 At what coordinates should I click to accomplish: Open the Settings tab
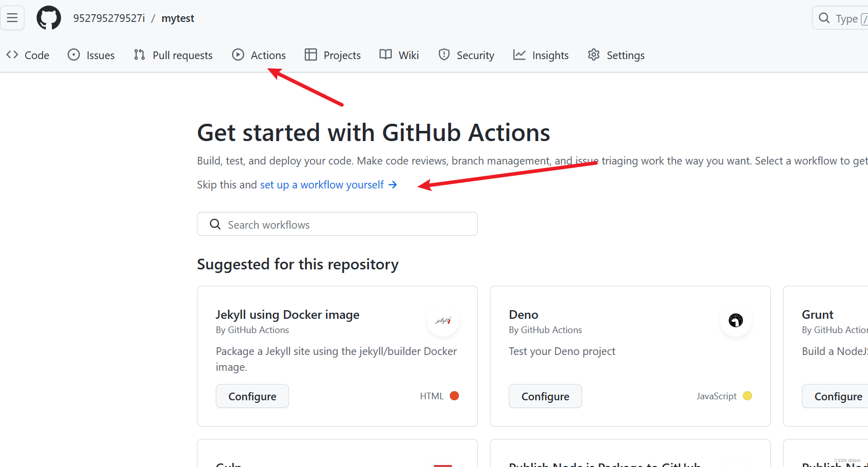point(616,55)
